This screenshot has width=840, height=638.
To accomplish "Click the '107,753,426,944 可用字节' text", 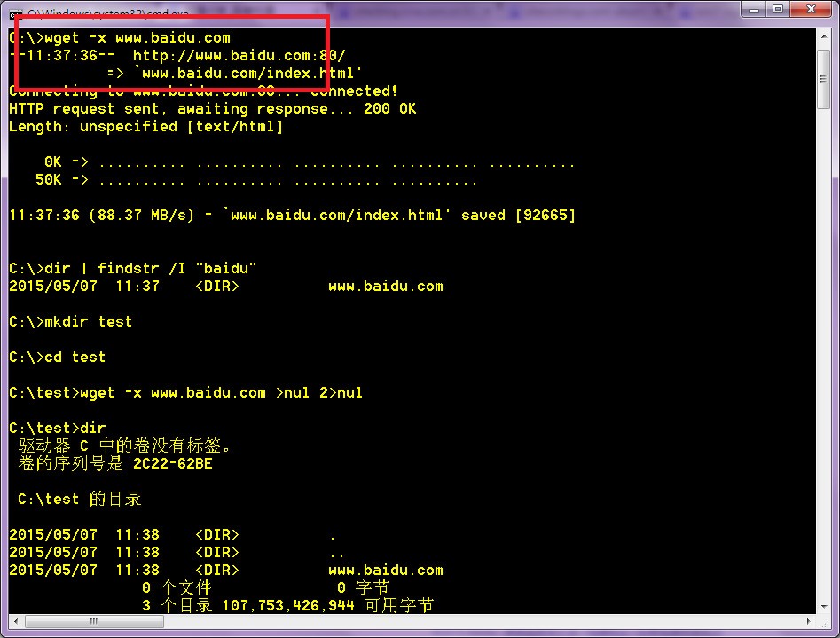I will 328,606.
